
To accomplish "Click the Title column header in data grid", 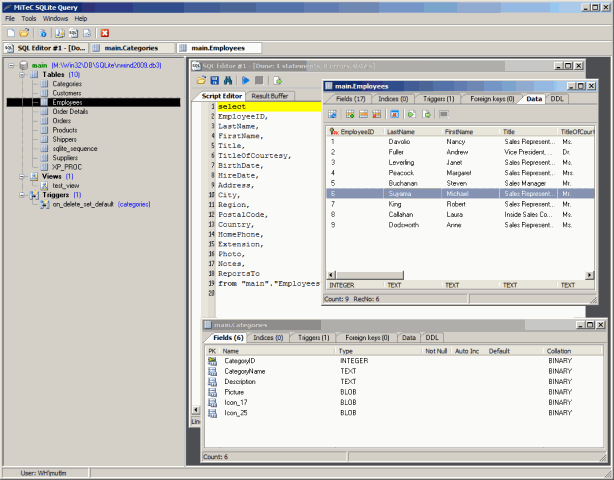I will tap(528, 132).
